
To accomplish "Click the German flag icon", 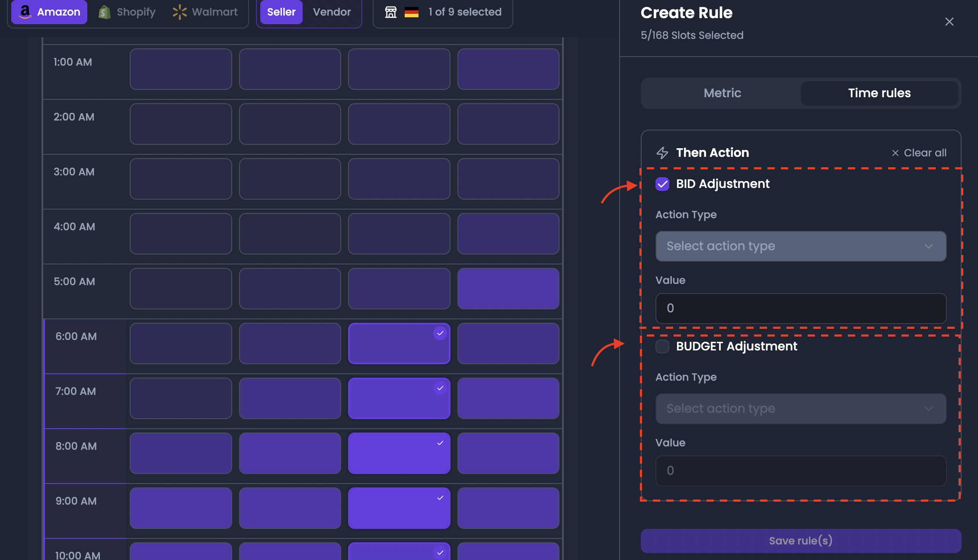I will click(412, 12).
